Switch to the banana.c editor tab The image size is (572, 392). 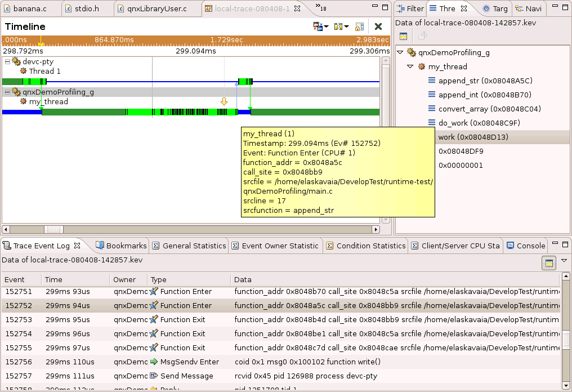[x=29, y=8]
